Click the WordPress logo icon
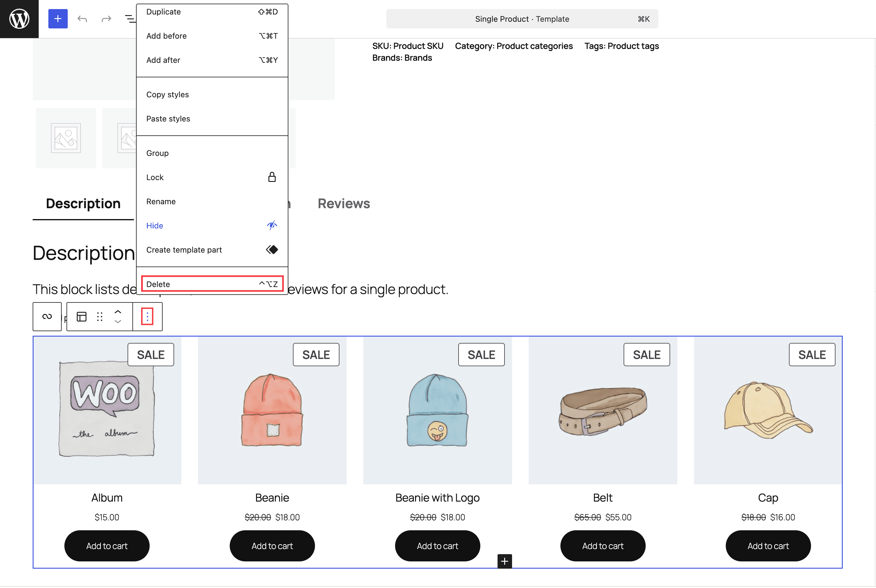Viewport: 876px width, 588px height. click(19, 19)
